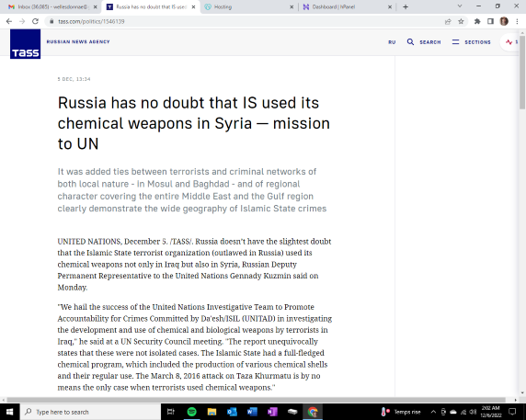Bookmark this page with star icon
This screenshot has height=420, width=526.
click(461, 21)
